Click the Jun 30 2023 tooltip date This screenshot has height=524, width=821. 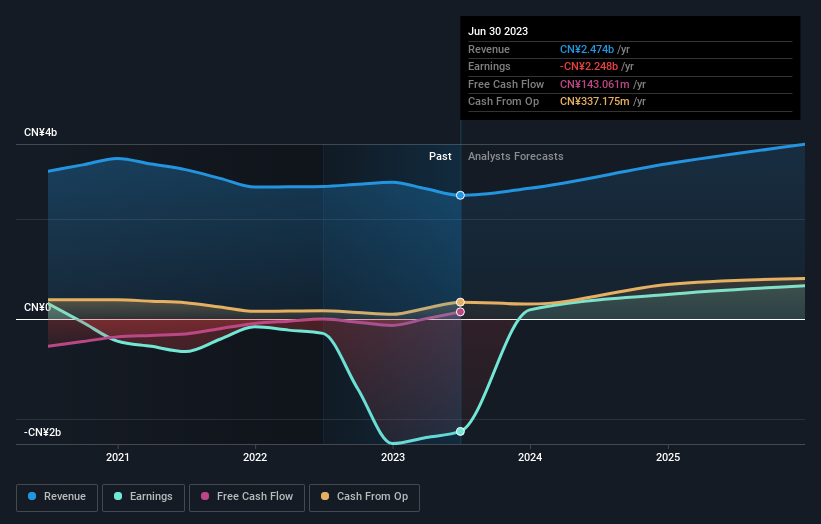[498, 31]
